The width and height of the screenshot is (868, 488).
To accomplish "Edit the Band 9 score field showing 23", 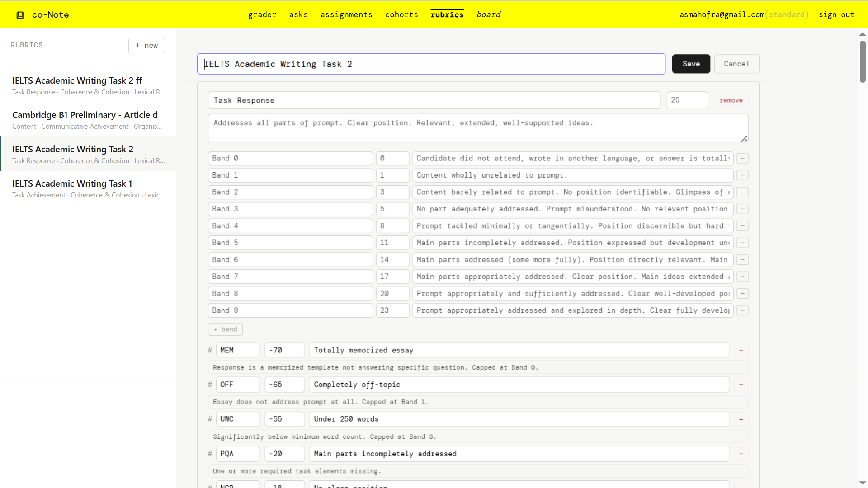I will (392, 310).
